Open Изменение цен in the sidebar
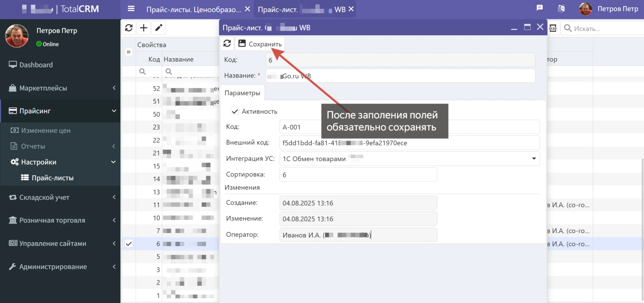 pos(46,130)
